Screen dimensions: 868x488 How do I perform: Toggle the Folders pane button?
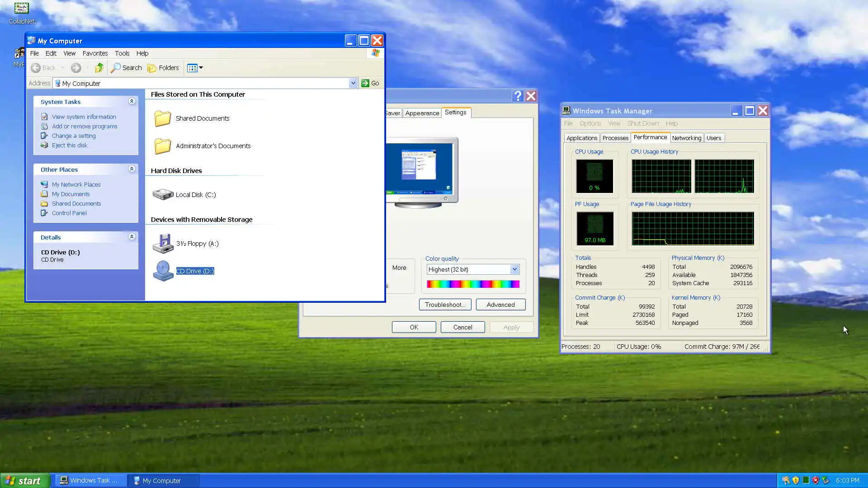coord(163,68)
